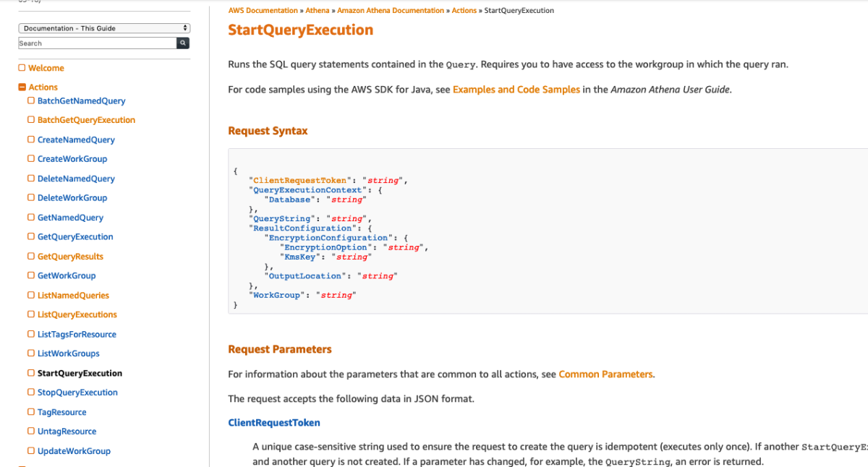Go to AWS Documentation breadcrumb
The width and height of the screenshot is (868, 467).
click(x=263, y=11)
